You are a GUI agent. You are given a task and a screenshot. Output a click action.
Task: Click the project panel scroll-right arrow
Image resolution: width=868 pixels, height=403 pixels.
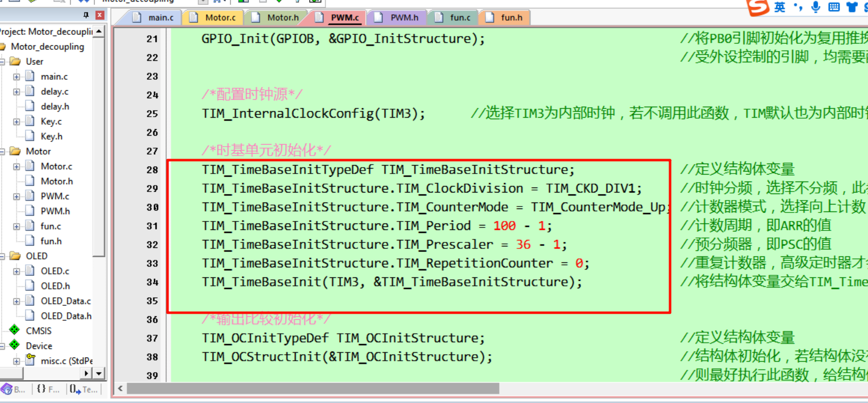pyautogui.click(x=87, y=373)
